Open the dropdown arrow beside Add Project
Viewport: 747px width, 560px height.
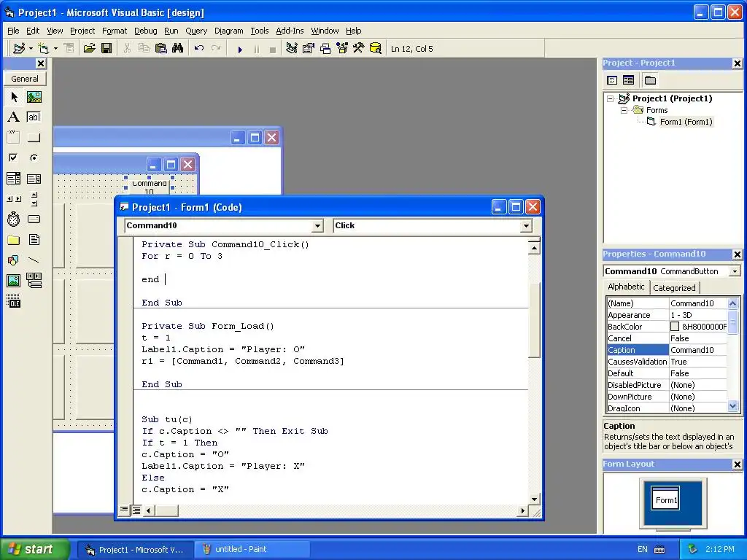point(31,48)
